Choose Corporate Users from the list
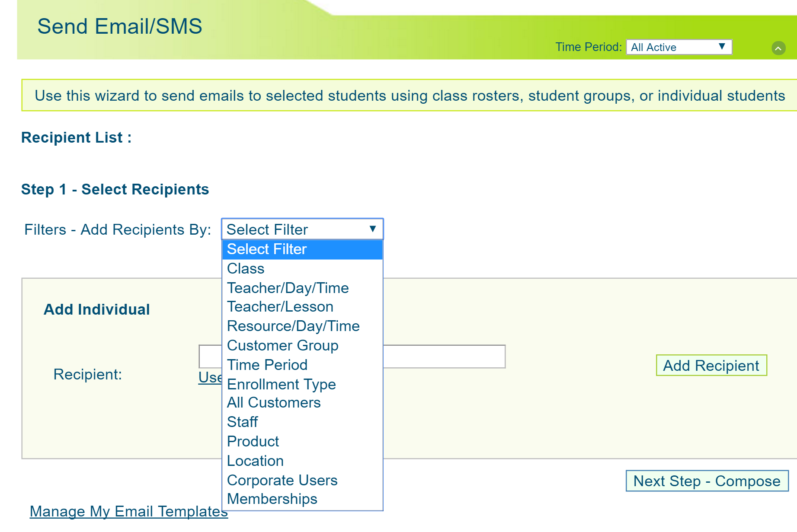The height and width of the screenshot is (532, 797). coord(282,480)
